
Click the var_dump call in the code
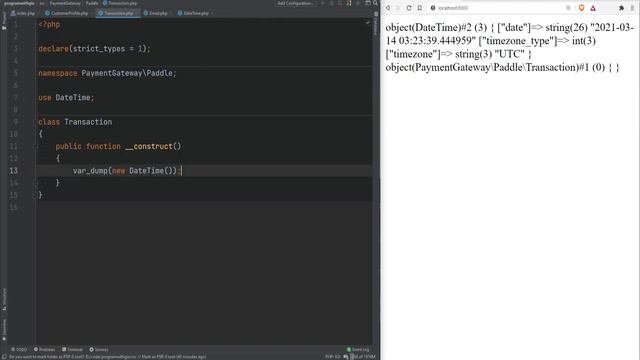point(90,171)
